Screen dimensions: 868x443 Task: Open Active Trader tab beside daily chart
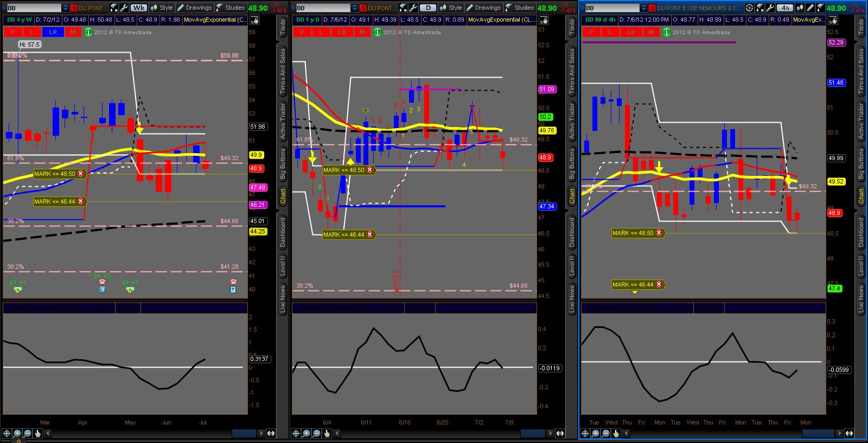coord(572,121)
